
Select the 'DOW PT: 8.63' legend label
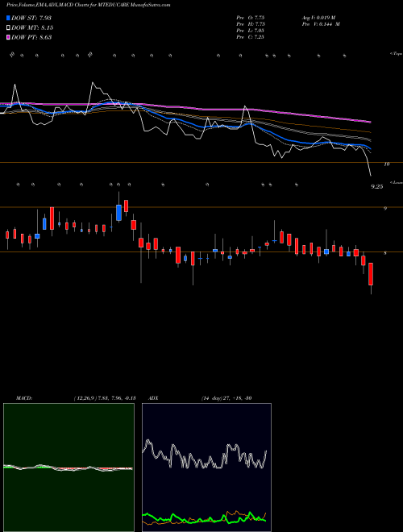pos(31,37)
